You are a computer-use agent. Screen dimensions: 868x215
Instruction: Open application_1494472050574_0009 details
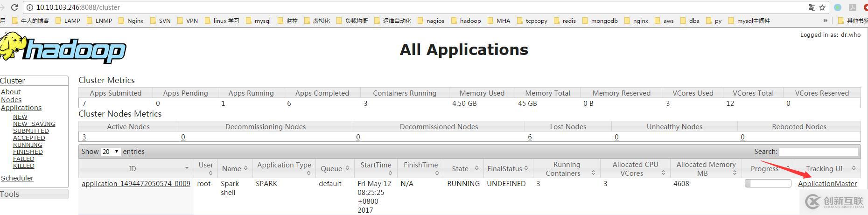[136, 184]
